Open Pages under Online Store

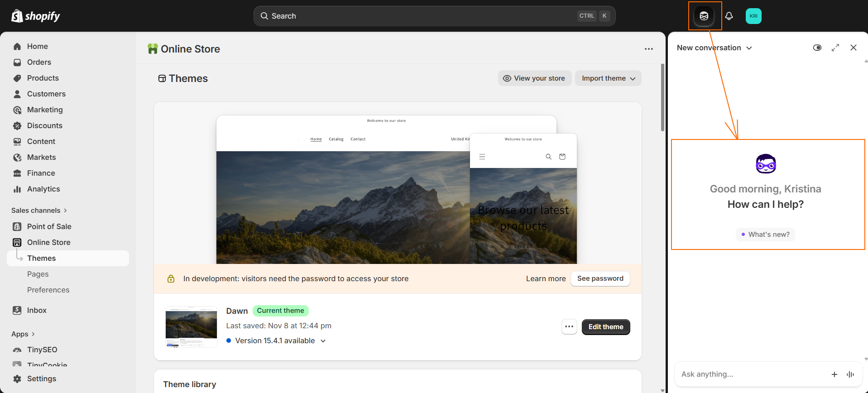click(38, 274)
